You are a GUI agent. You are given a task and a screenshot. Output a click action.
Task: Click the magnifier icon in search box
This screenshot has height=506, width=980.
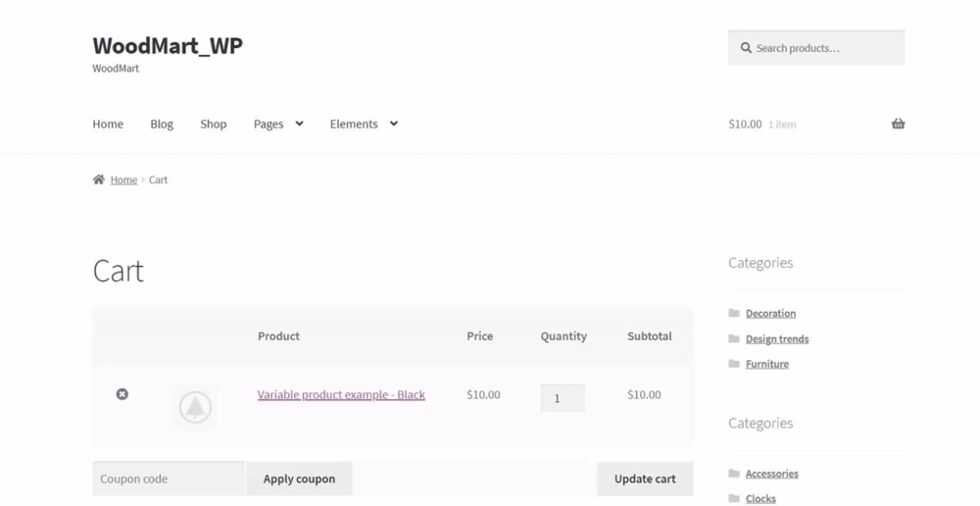[746, 48]
